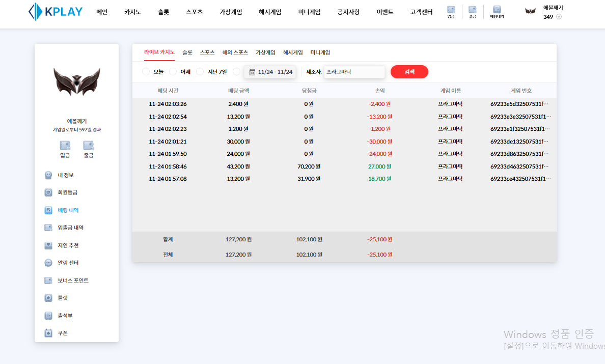
Task: Select the 지난 7일 radio button
Action: point(200,72)
